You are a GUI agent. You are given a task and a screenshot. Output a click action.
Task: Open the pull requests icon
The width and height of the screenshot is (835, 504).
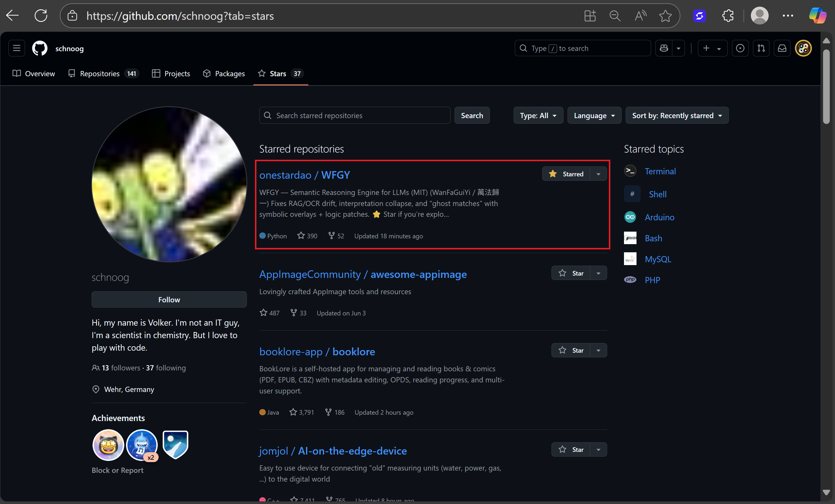[761, 48]
